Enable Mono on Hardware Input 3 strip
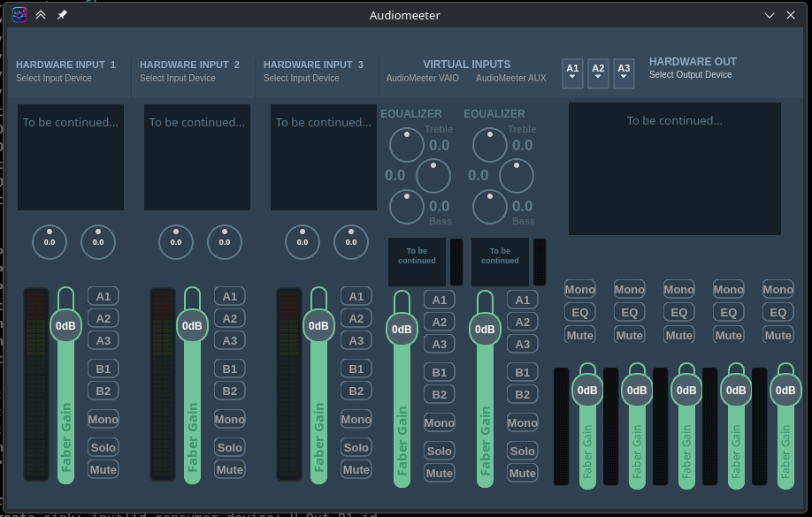 (356, 419)
